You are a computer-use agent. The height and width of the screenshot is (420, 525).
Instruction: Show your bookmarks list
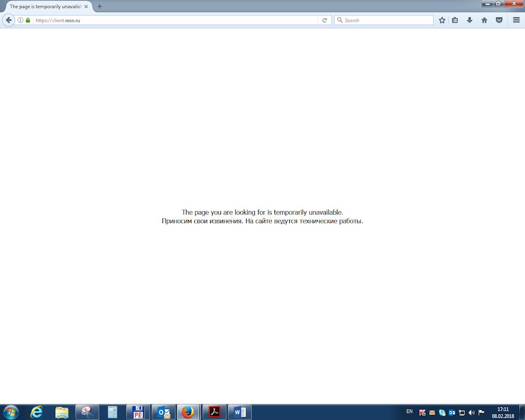tap(454, 20)
